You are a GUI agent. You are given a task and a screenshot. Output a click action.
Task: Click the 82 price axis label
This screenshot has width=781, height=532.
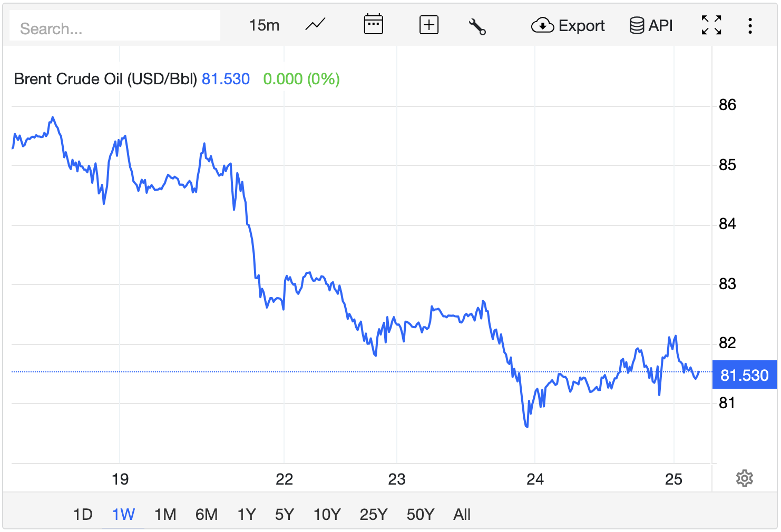(727, 343)
